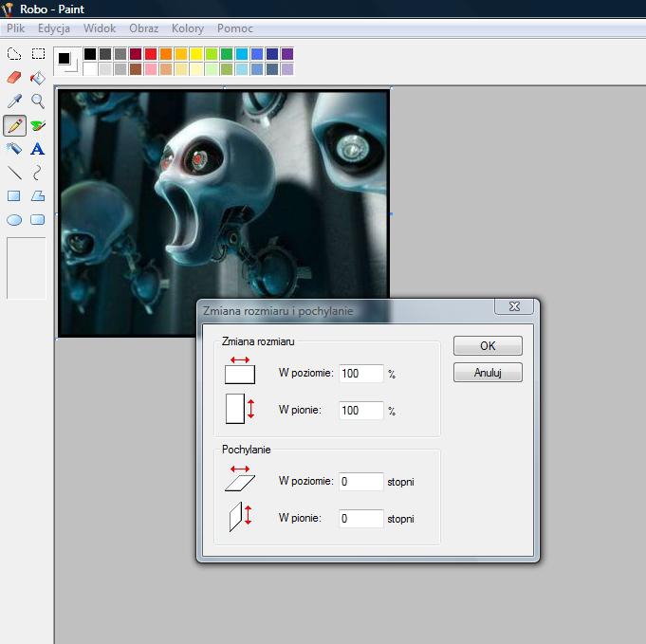
Task: Select the Eraser tool
Action: coord(14,78)
